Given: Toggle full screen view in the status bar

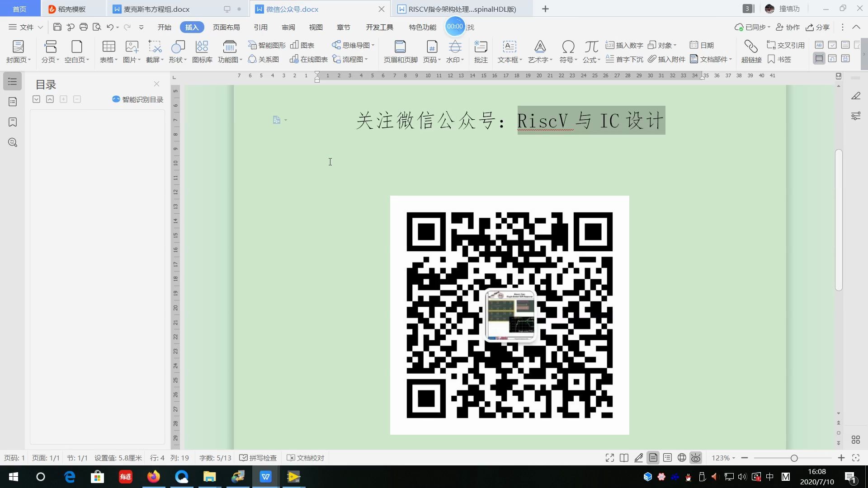Looking at the screenshot, I should (609, 458).
